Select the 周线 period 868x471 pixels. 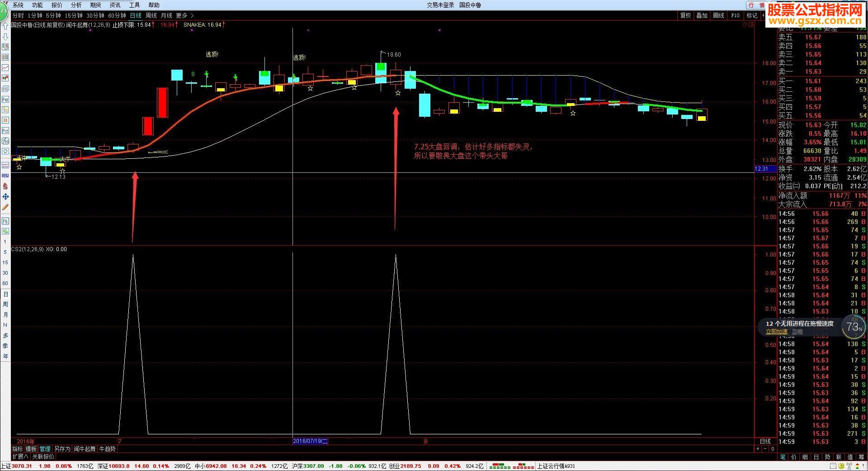(x=151, y=15)
